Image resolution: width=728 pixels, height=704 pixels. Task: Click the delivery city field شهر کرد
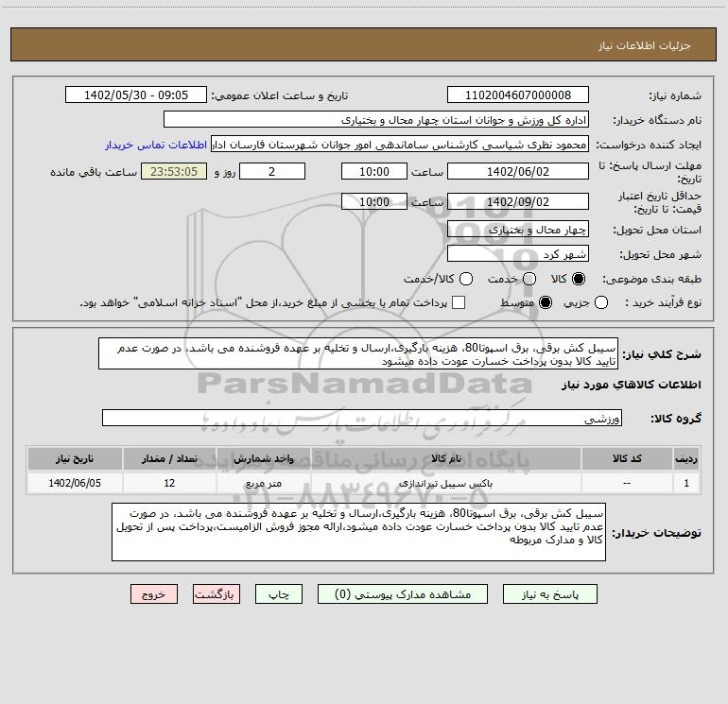pyautogui.click(x=518, y=253)
